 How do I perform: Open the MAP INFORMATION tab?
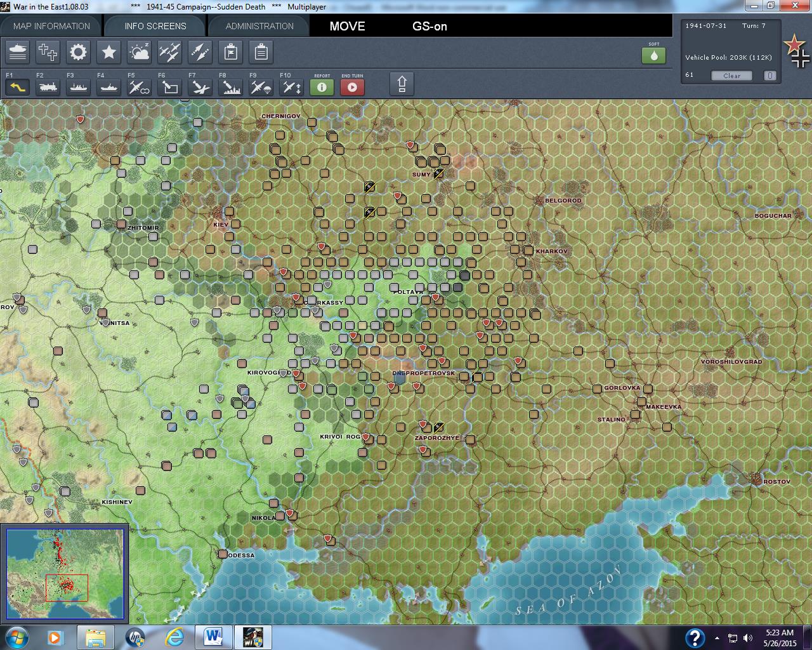click(x=51, y=26)
